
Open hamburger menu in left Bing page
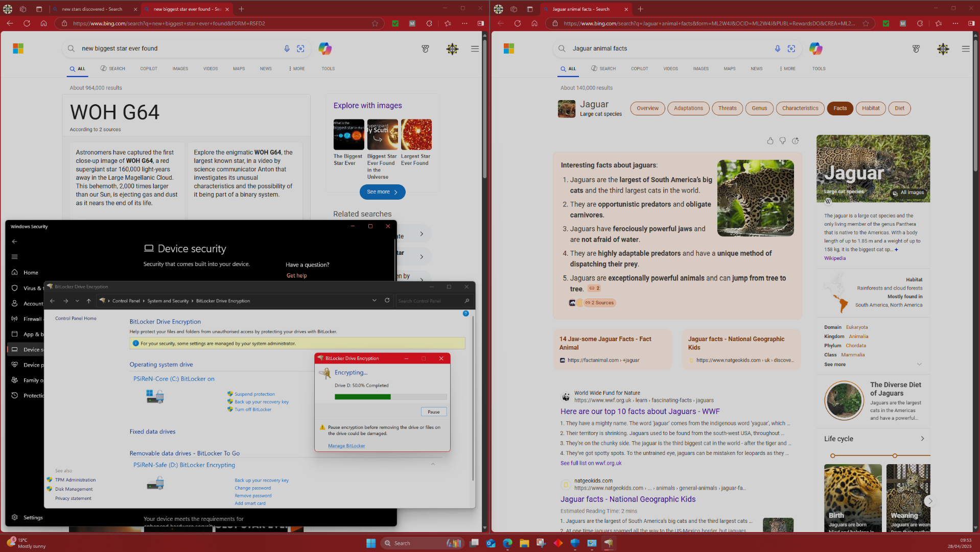475,49
